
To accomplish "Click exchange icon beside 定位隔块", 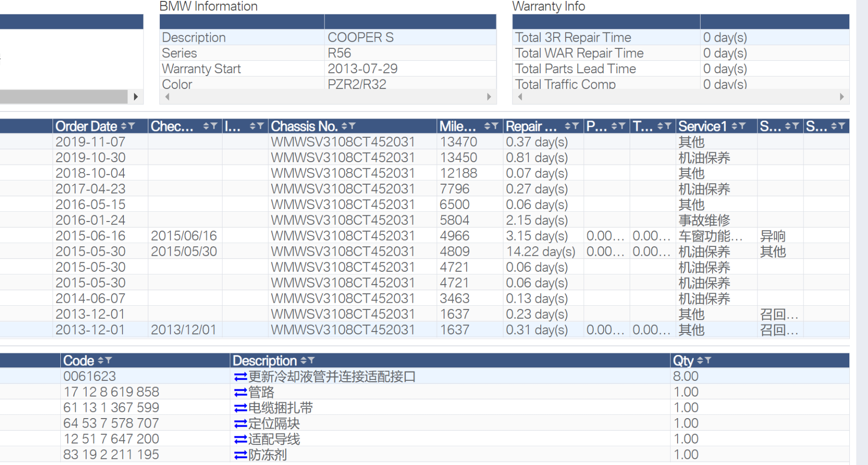I will click(x=240, y=424).
